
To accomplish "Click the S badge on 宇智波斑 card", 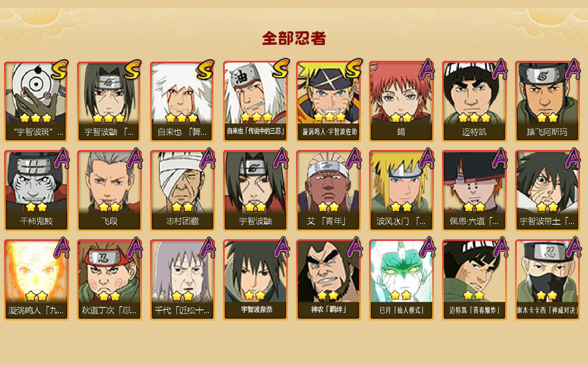I will click(59, 70).
